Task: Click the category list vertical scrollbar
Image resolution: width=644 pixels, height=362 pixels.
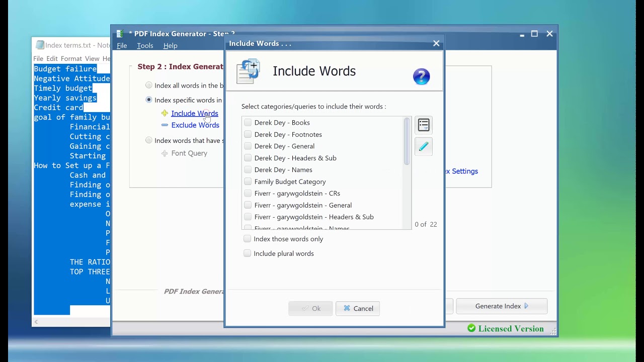Action: coord(407,141)
